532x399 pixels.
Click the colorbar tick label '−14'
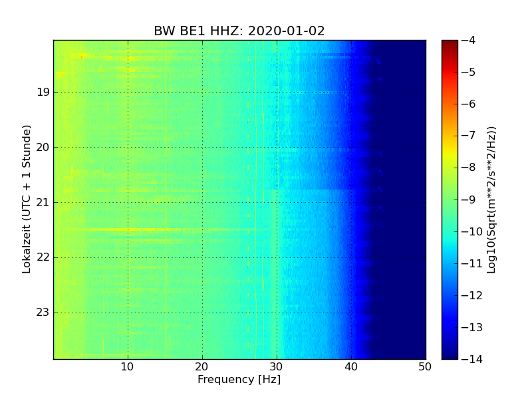pyautogui.click(x=472, y=359)
